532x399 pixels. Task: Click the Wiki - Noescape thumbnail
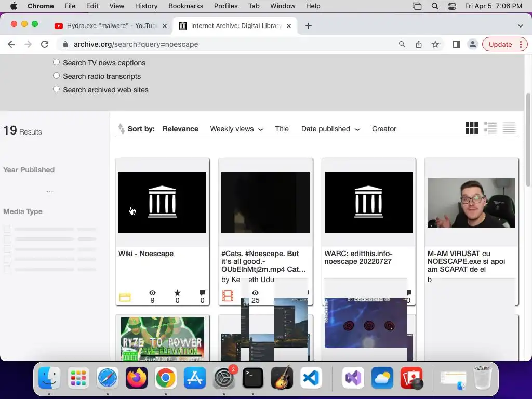point(162,203)
